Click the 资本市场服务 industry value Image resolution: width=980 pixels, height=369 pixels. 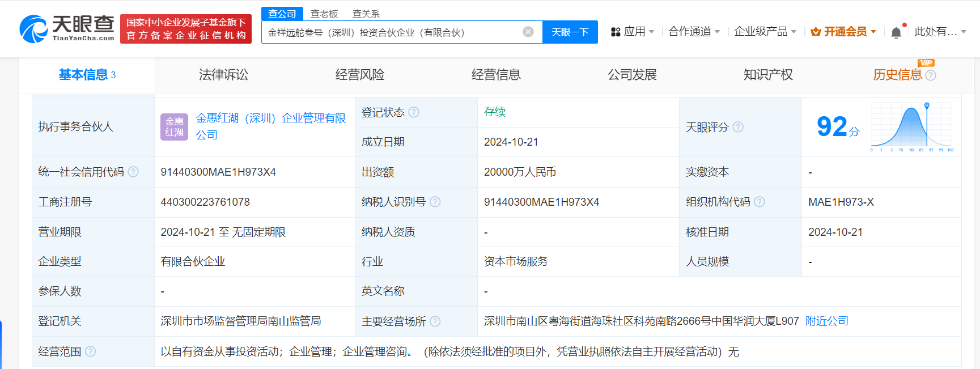click(516, 262)
